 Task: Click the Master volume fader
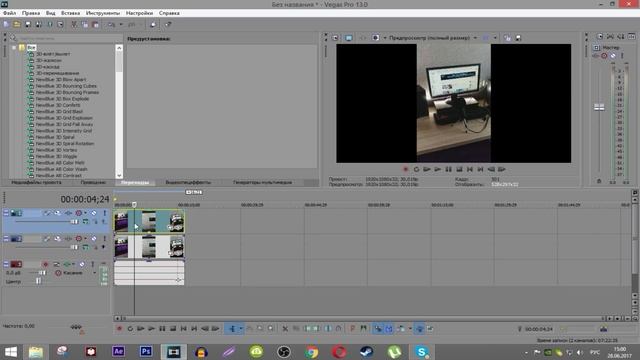pos(599,107)
